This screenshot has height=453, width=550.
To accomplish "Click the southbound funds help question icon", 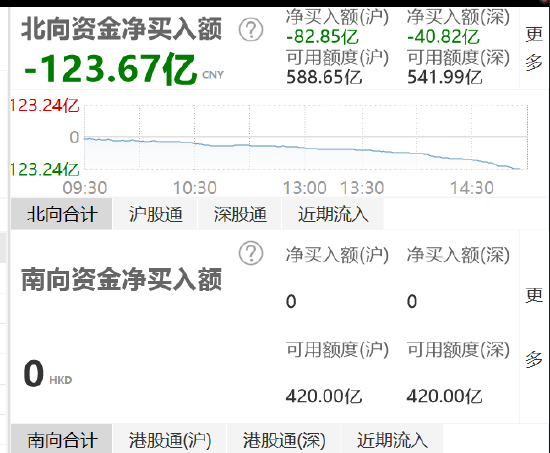I will [x=251, y=253].
